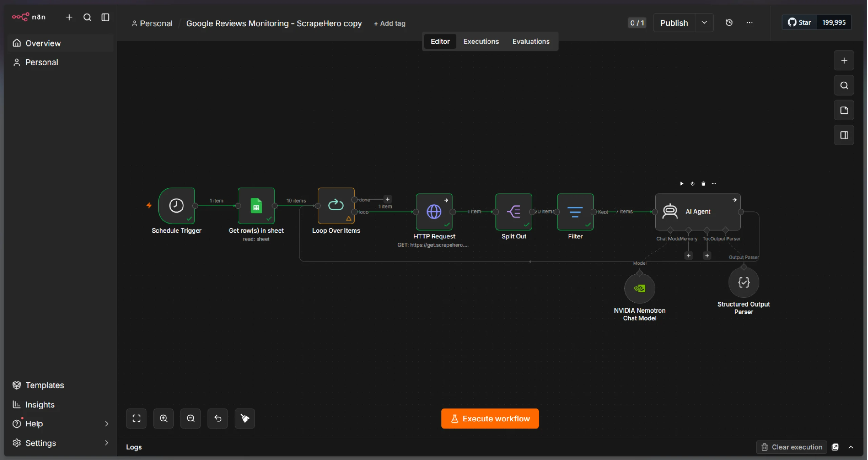Select the HTTP Request node

(434, 212)
